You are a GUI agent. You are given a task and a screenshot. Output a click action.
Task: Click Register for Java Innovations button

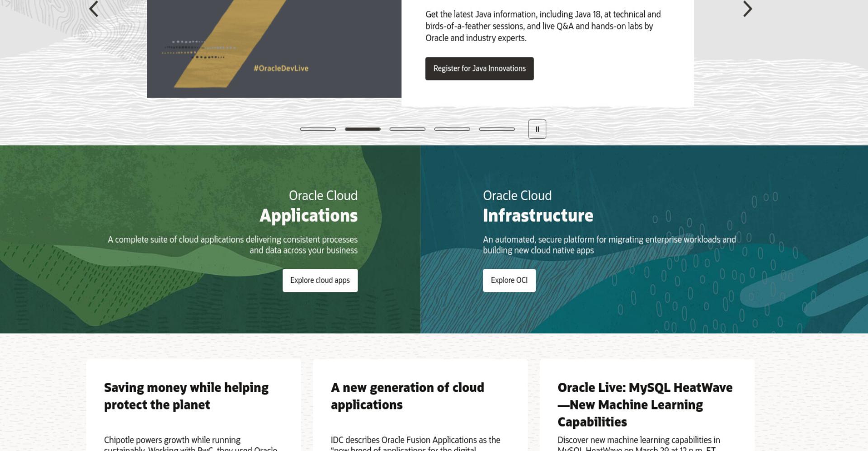(x=479, y=69)
